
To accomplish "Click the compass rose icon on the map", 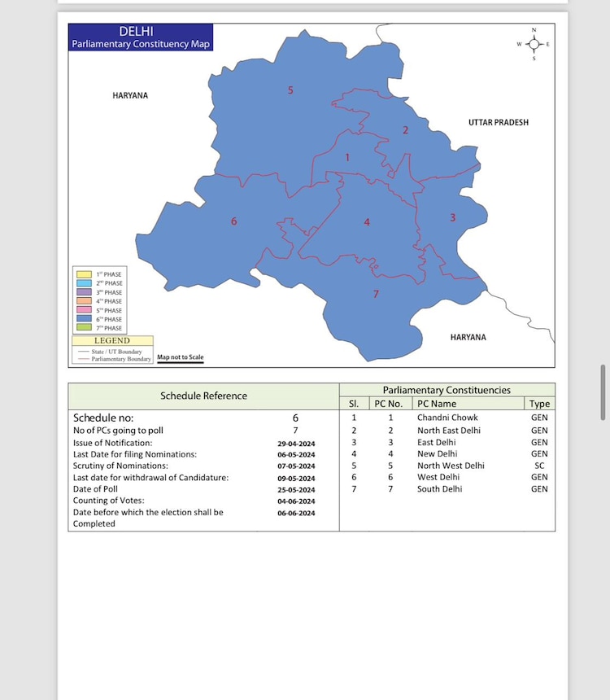I will [534, 44].
